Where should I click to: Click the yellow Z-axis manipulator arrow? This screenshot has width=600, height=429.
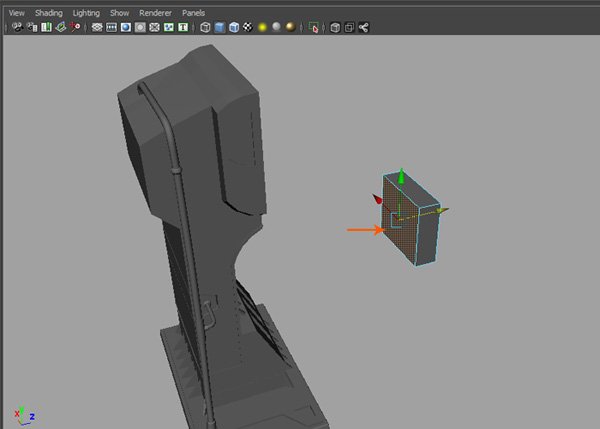pos(443,210)
